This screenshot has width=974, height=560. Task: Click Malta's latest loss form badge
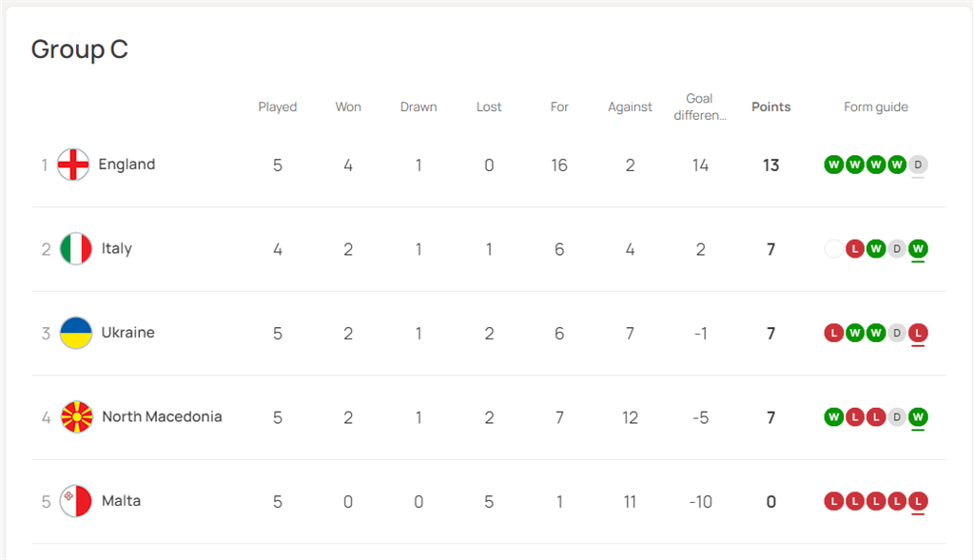tap(918, 501)
